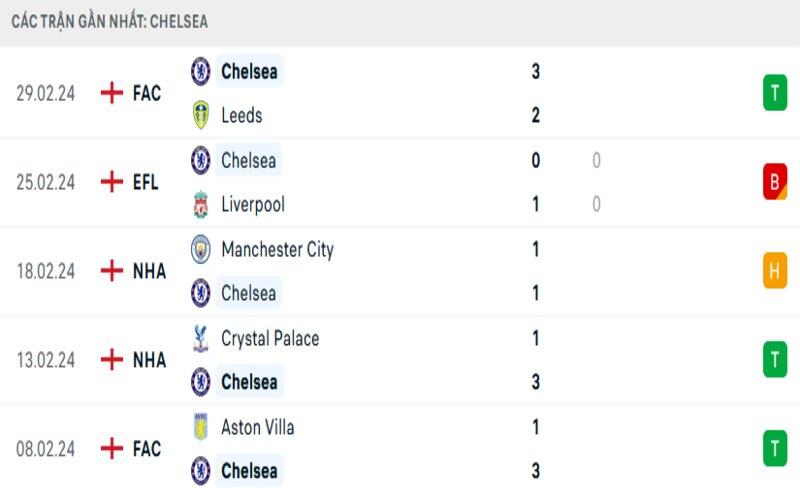Image resolution: width=800 pixels, height=500 pixels.
Task: Click the Crystal Palace crest icon
Action: coord(201,338)
